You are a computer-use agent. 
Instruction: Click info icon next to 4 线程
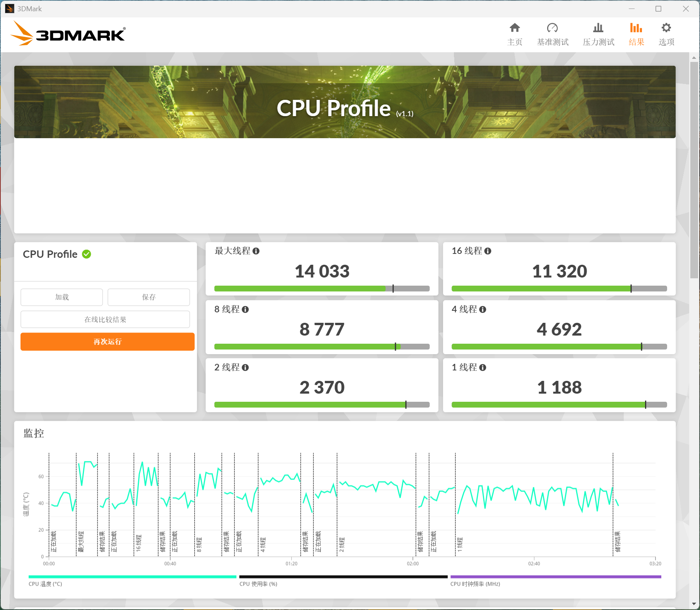click(483, 310)
